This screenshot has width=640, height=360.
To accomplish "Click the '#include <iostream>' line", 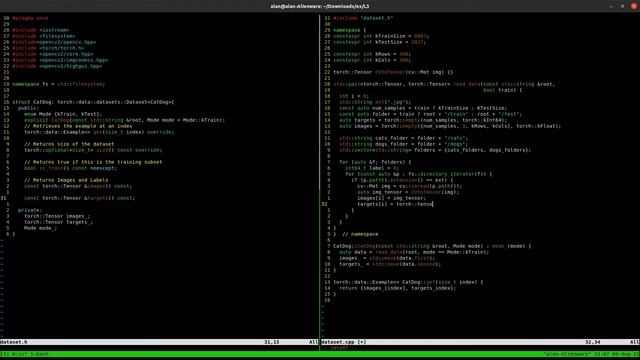I will [x=40, y=30].
